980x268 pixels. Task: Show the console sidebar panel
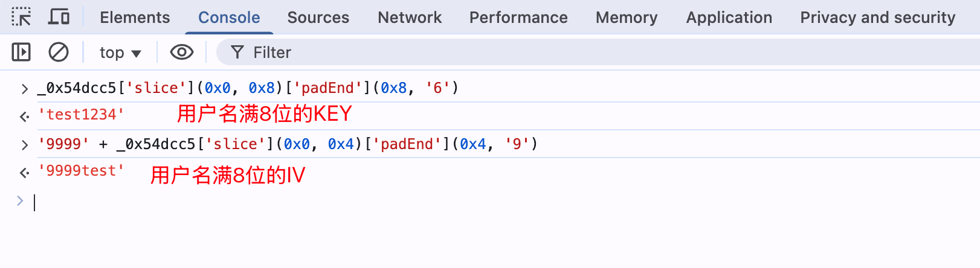pyautogui.click(x=21, y=53)
